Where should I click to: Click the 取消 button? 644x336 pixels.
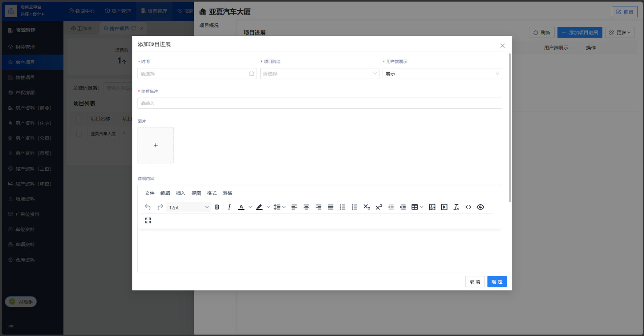475,282
